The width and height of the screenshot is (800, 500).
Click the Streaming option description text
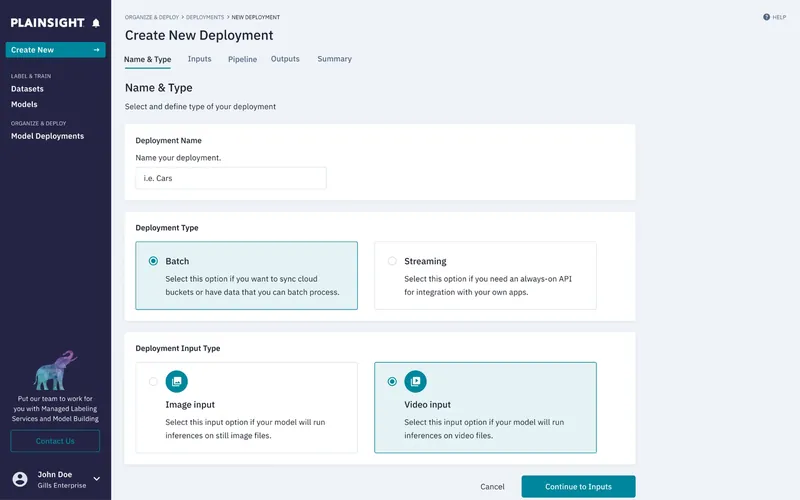coord(488,285)
